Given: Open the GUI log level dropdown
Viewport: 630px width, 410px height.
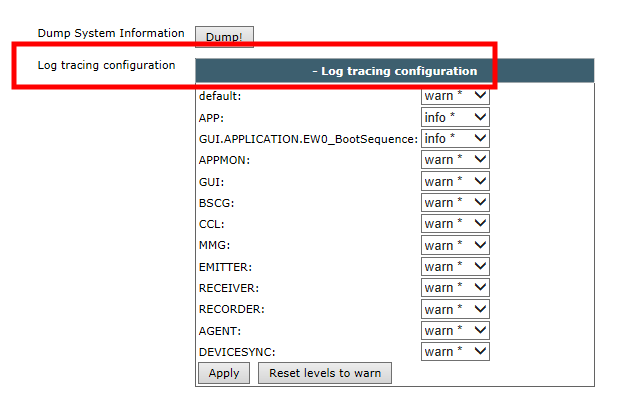Looking at the screenshot, I should click(455, 181).
